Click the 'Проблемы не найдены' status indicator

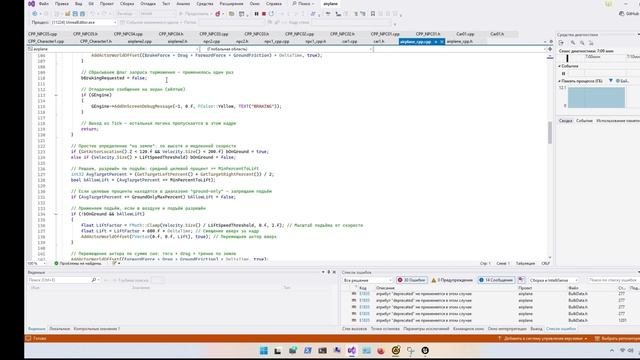pyautogui.click(x=78, y=263)
